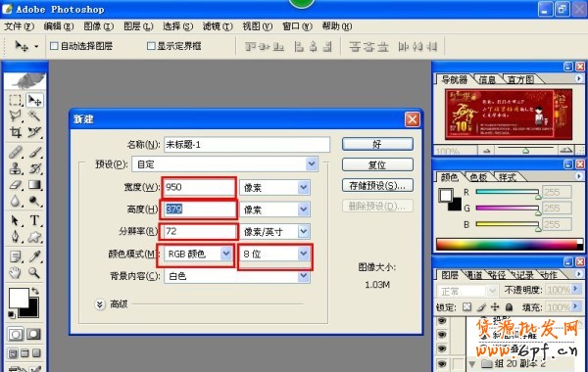Select the Crop tool

[16, 132]
